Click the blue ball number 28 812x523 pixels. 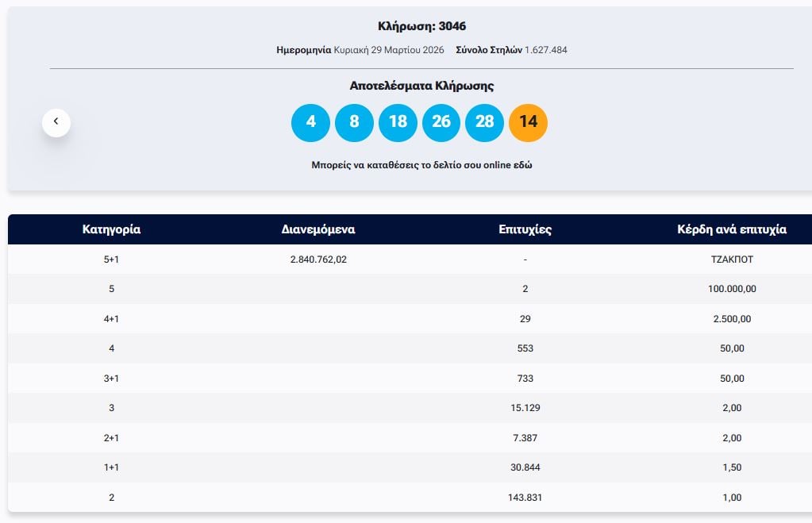484,122
